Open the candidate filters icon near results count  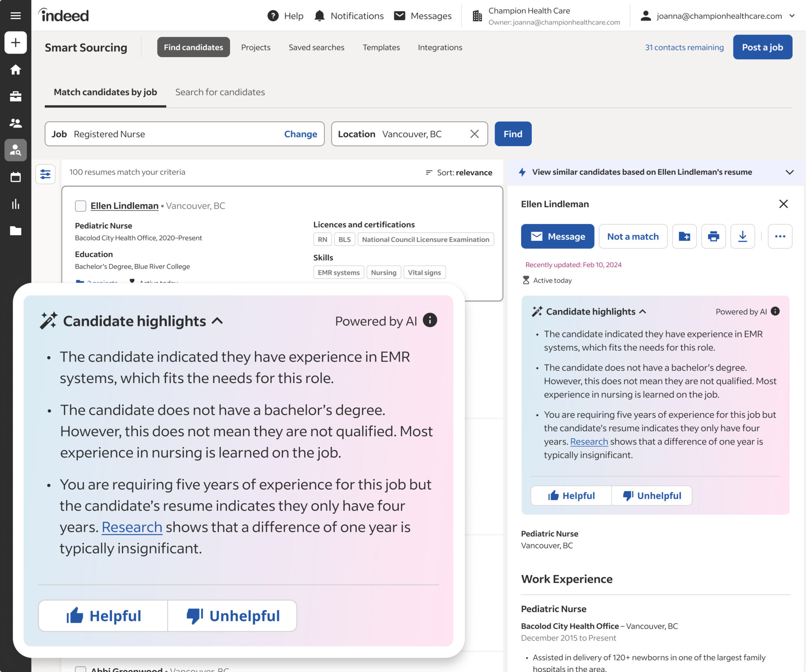(x=45, y=173)
